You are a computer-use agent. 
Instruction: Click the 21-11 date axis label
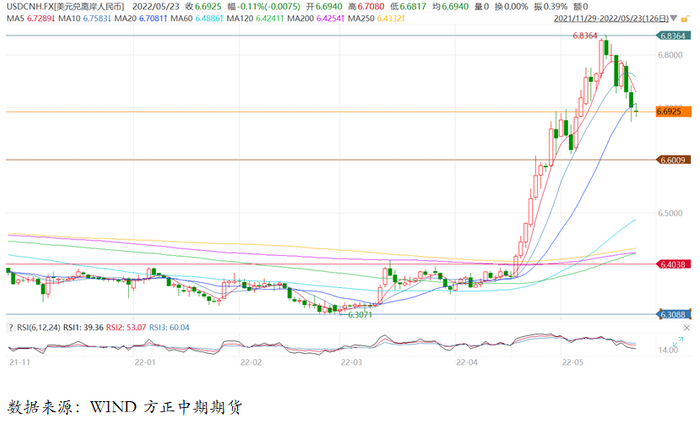(20, 362)
